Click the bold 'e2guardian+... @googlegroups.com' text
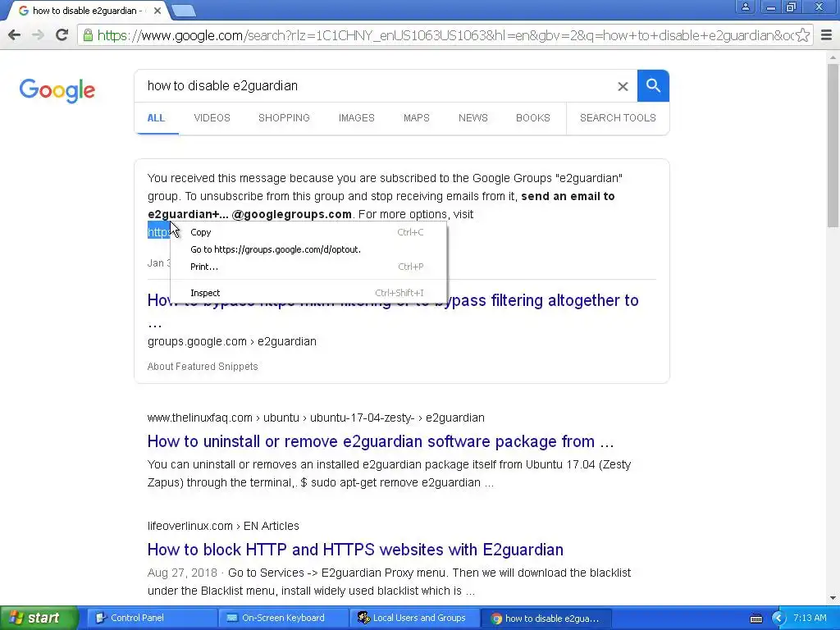This screenshot has width=840, height=630. tap(249, 214)
